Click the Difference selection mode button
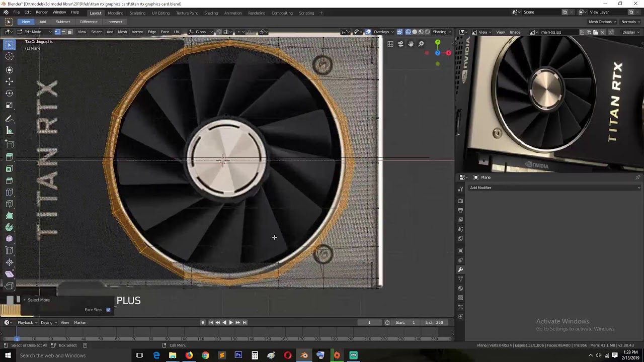 click(x=89, y=22)
